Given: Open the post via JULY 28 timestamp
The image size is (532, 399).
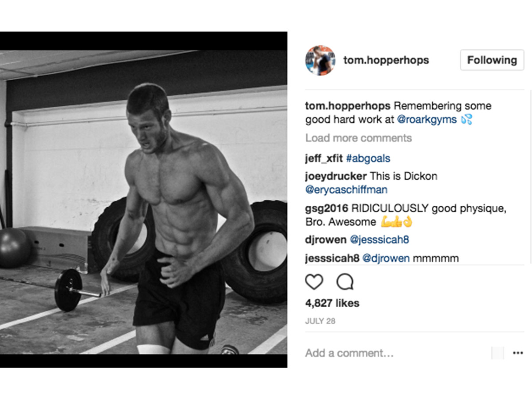Looking at the screenshot, I should [321, 321].
